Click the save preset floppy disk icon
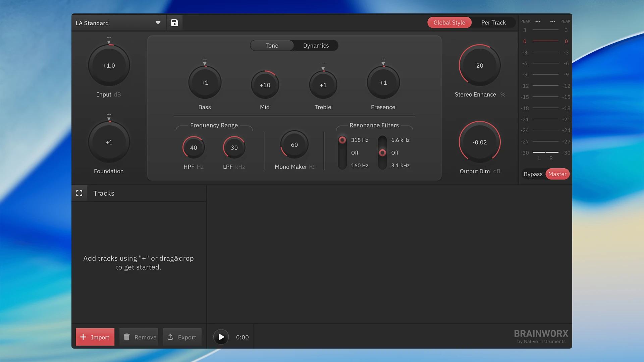The height and width of the screenshot is (362, 644). coord(174,23)
